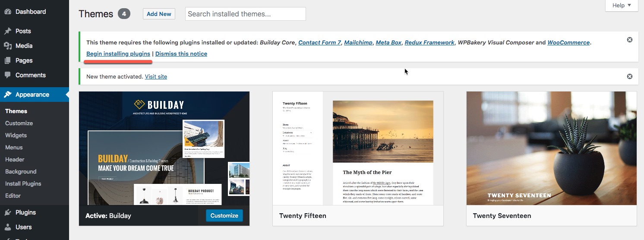644x240 pixels.
Task: Open the Meta Box plugin link
Action: (x=389, y=42)
